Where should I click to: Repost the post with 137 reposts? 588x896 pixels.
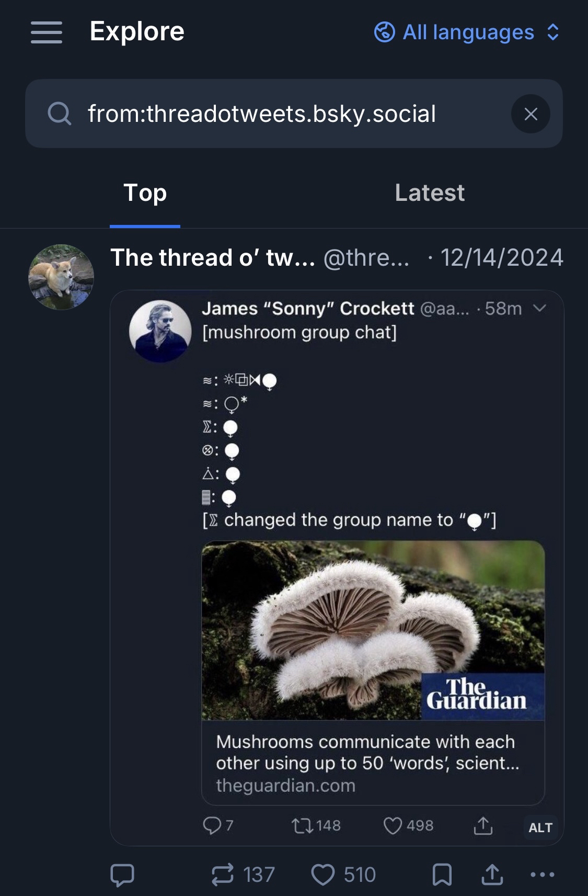click(x=223, y=875)
